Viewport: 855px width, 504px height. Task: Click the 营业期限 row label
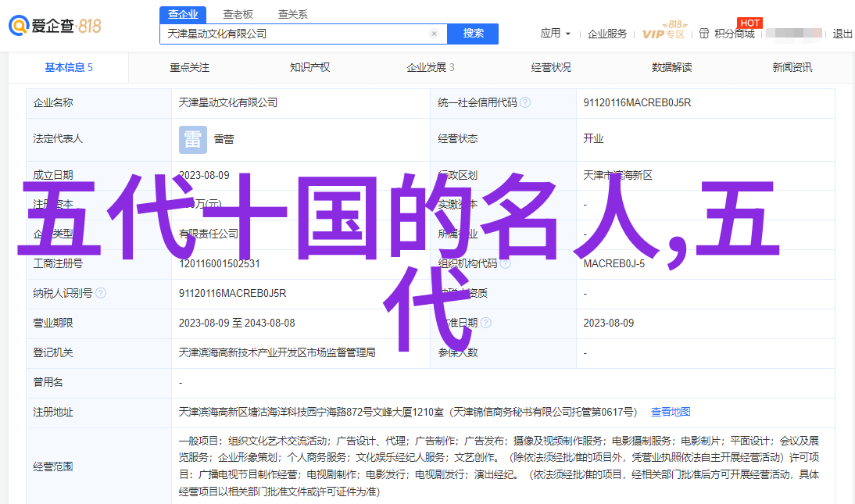click(53, 323)
